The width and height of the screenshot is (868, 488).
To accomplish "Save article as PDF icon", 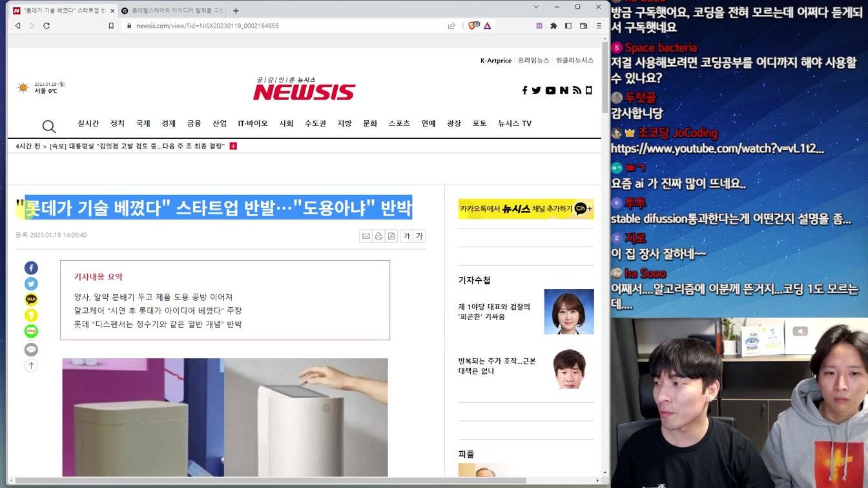I will 391,236.
